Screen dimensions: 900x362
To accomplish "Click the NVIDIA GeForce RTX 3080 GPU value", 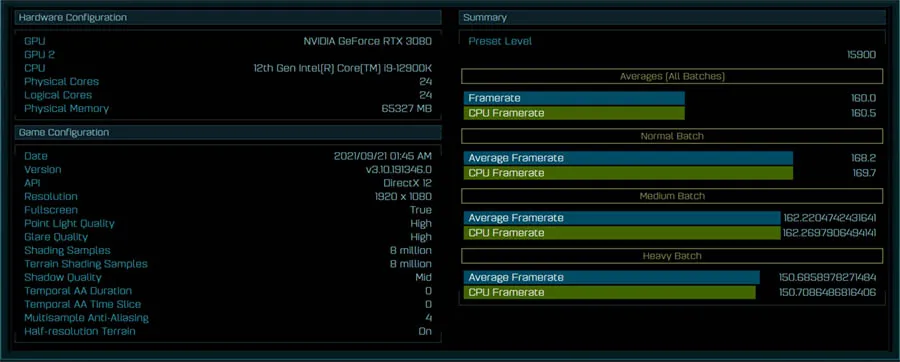I will click(367, 41).
